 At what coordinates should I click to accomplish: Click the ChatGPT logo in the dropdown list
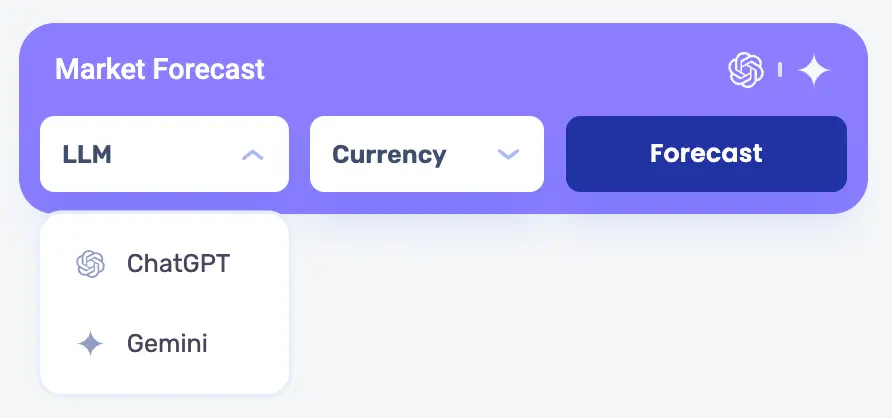[x=90, y=264]
